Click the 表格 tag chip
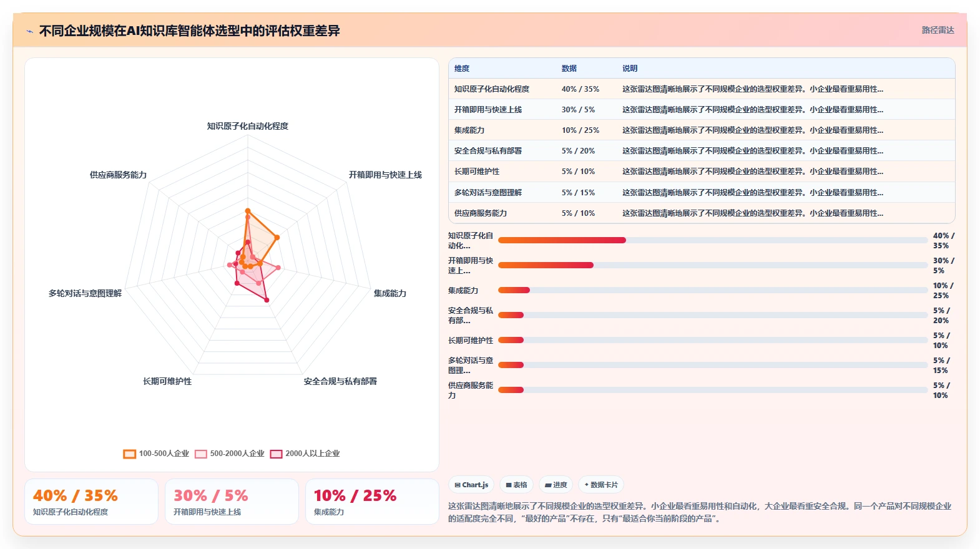980x549 pixels. coord(516,485)
